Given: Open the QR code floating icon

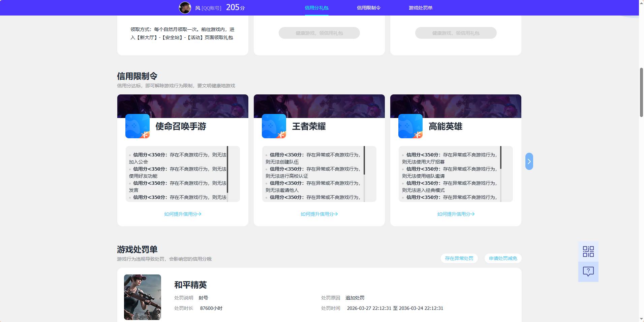Looking at the screenshot, I should click(588, 252).
